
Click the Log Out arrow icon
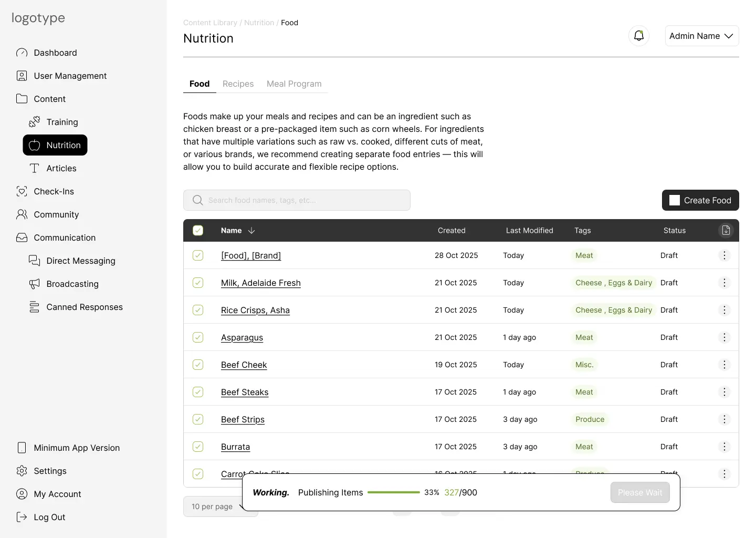22,517
